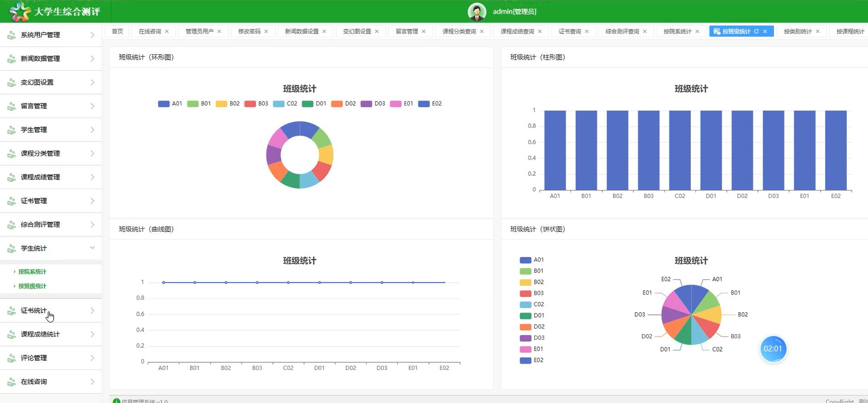The width and height of the screenshot is (868, 403).
Task: Open 综合测评管理 sidebar menu
Action: 51,225
